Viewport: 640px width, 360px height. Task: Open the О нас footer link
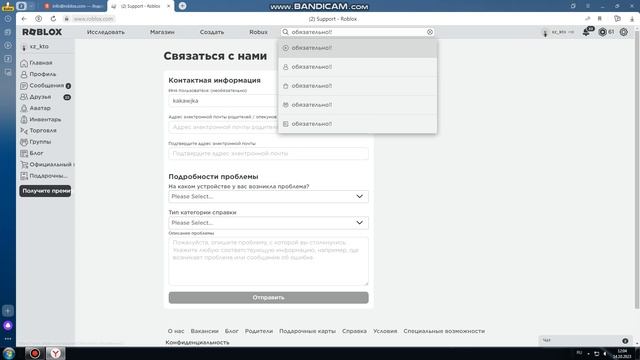click(176, 331)
